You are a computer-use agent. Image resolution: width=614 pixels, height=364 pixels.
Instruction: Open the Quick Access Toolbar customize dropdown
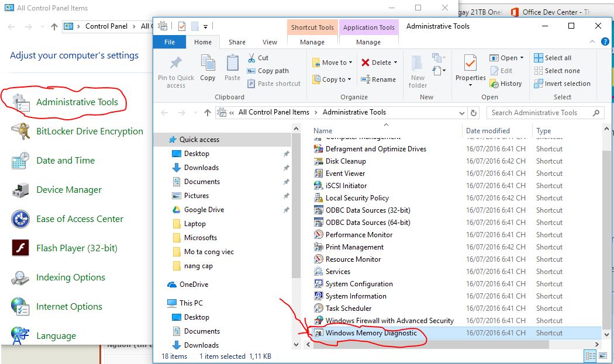click(205, 27)
